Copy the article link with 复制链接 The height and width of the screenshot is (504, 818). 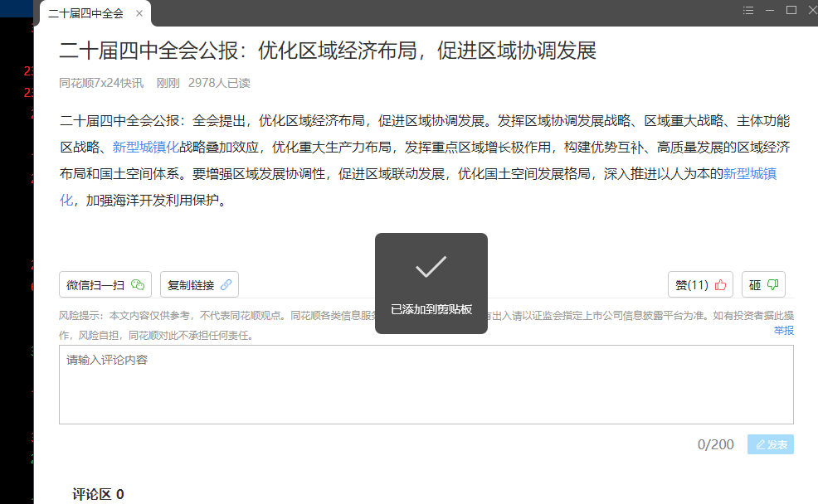(199, 284)
